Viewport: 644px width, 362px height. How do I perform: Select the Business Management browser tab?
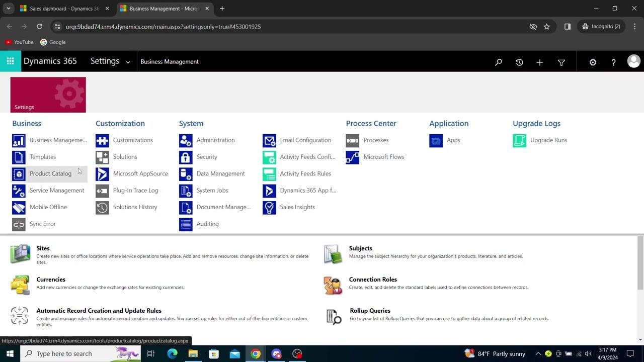tap(165, 9)
